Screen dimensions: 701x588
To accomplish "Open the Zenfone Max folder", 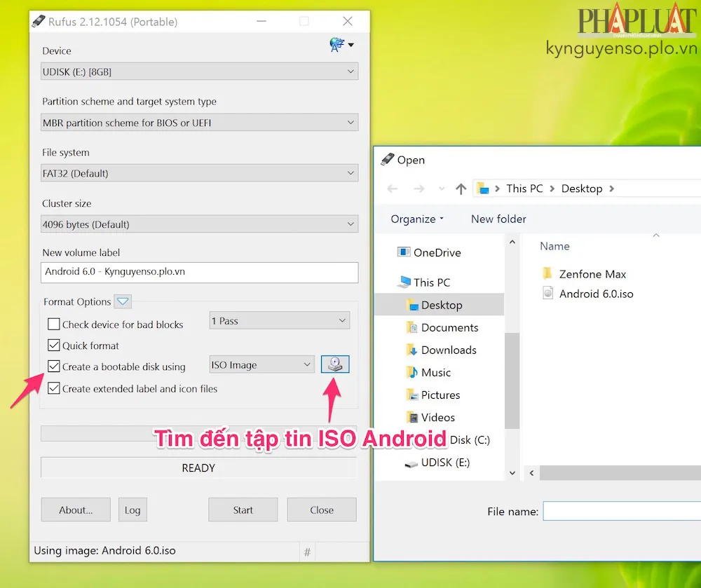I will click(x=592, y=274).
